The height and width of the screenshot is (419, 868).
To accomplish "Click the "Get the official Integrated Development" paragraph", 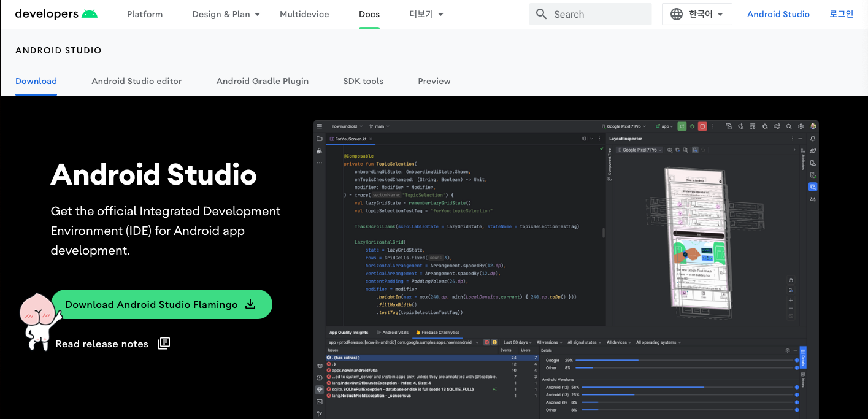I will tap(166, 231).
